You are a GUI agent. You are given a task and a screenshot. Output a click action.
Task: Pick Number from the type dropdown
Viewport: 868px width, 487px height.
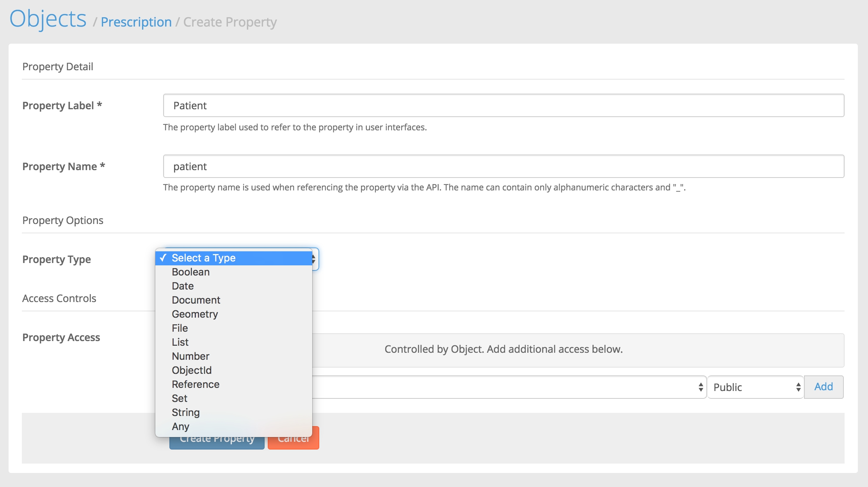(234, 356)
